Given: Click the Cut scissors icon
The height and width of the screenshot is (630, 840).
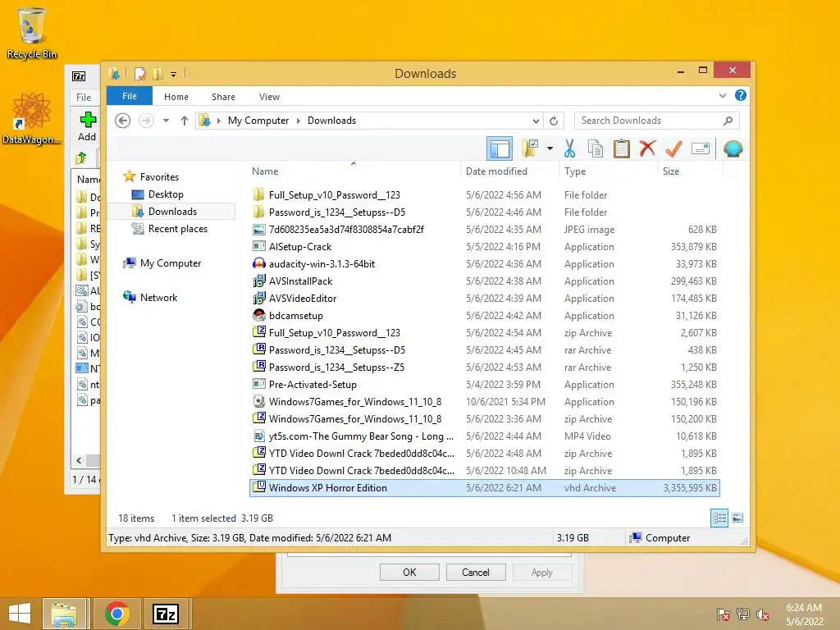Looking at the screenshot, I should [569, 148].
